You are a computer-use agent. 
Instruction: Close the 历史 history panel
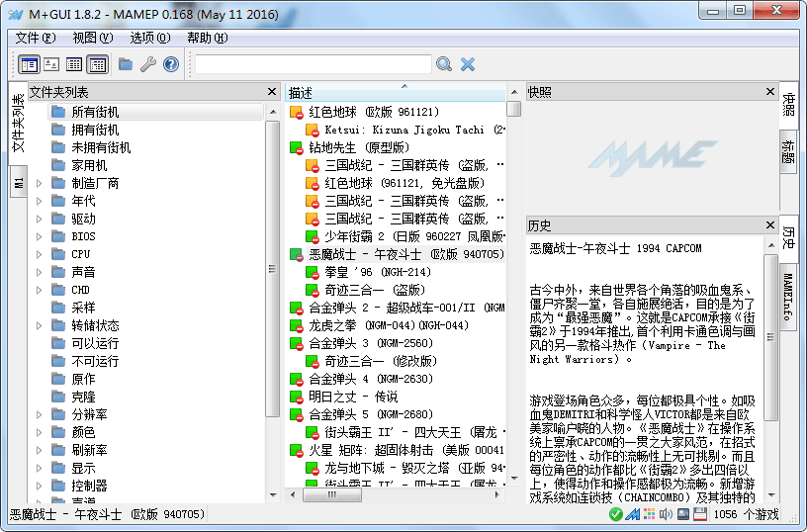[770, 224]
